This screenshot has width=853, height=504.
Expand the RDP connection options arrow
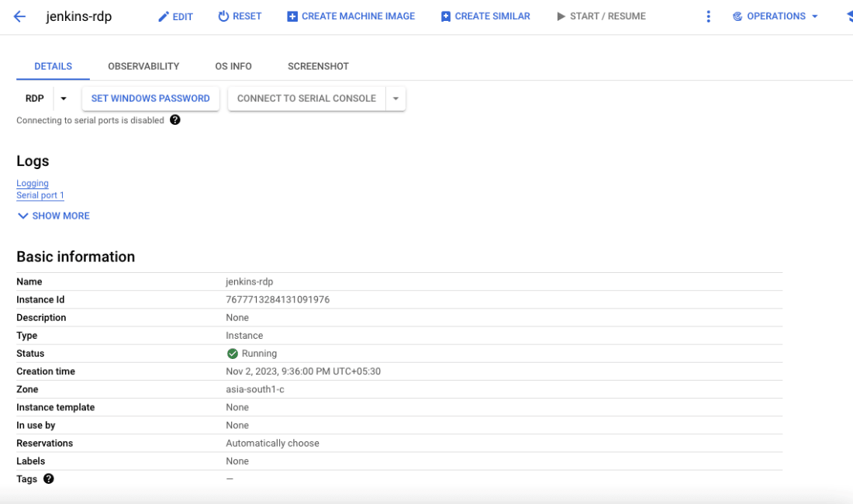(64, 98)
